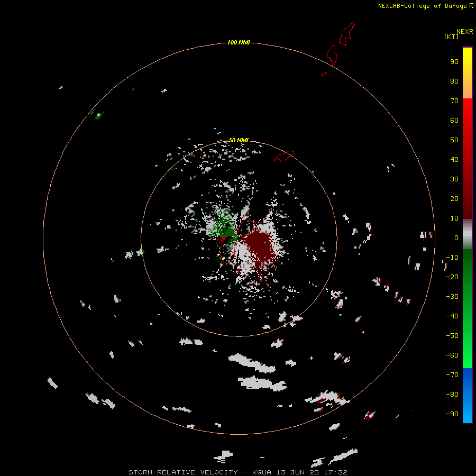Click the 100 NMI range ring label
The width and height of the screenshot is (476, 476).
tap(239, 42)
